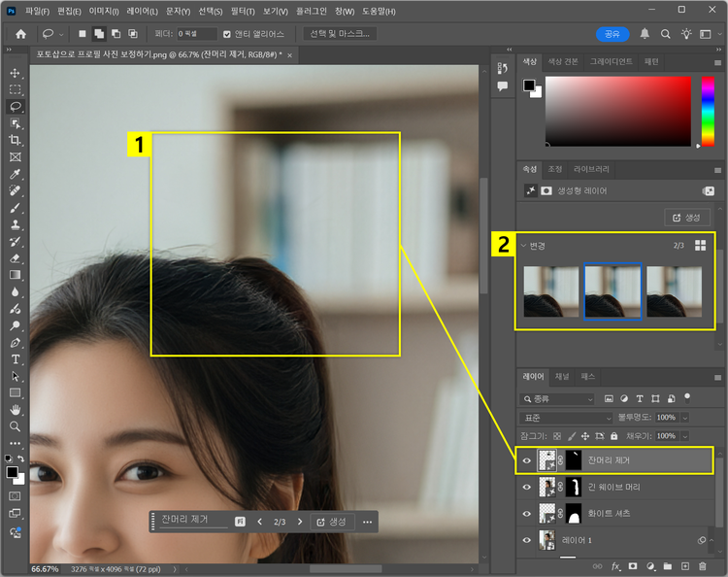Click the blue 공유 share button
728x577 pixels.
tap(612, 34)
